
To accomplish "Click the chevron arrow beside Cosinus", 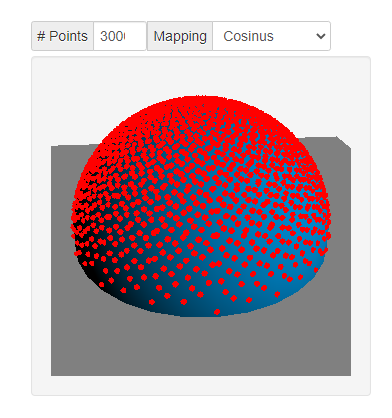I will 321,36.
